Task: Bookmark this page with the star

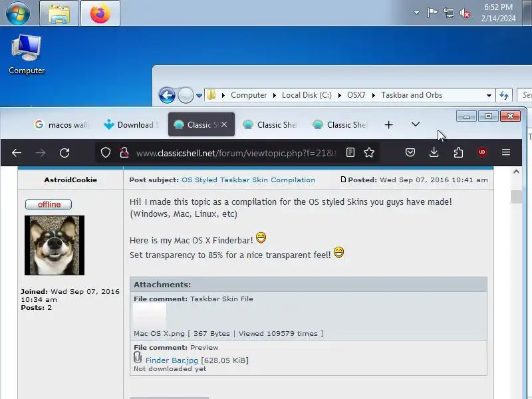Action: pos(369,153)
